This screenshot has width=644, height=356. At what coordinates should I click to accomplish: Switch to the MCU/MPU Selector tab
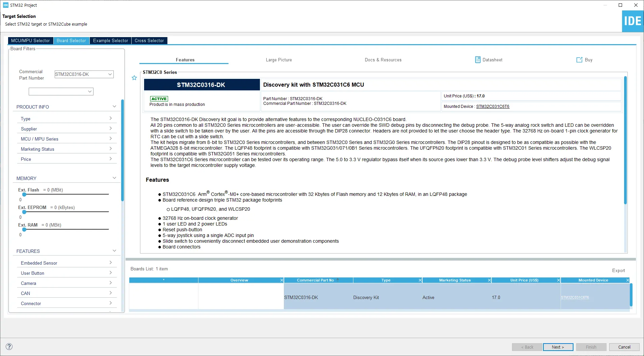[30, 40]
